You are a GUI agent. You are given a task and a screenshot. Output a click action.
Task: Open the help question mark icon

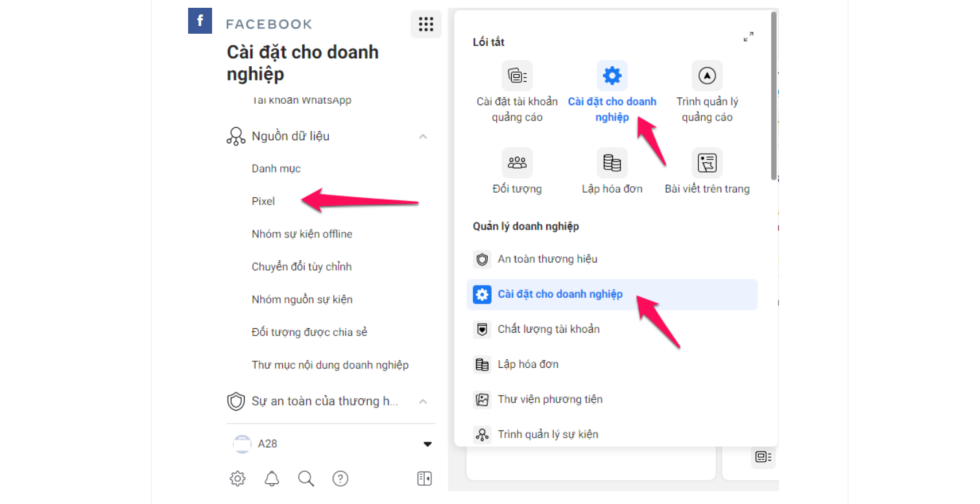pos(341,479)
